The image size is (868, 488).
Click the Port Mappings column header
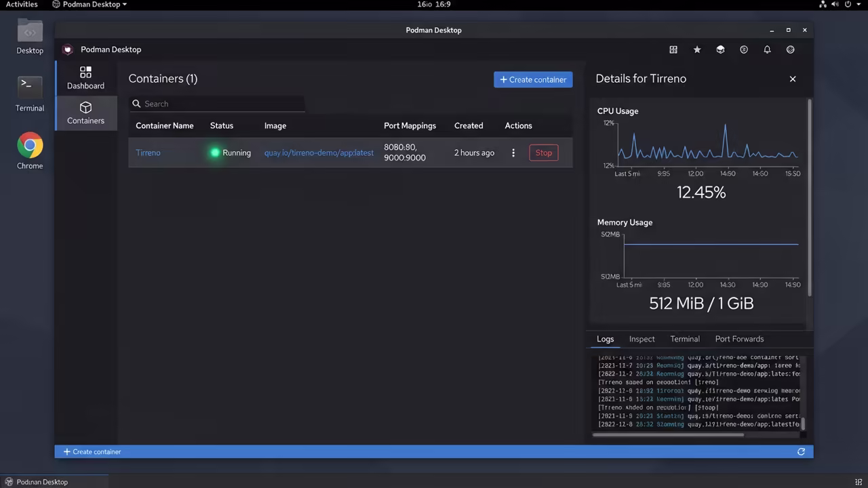(410, 125)
